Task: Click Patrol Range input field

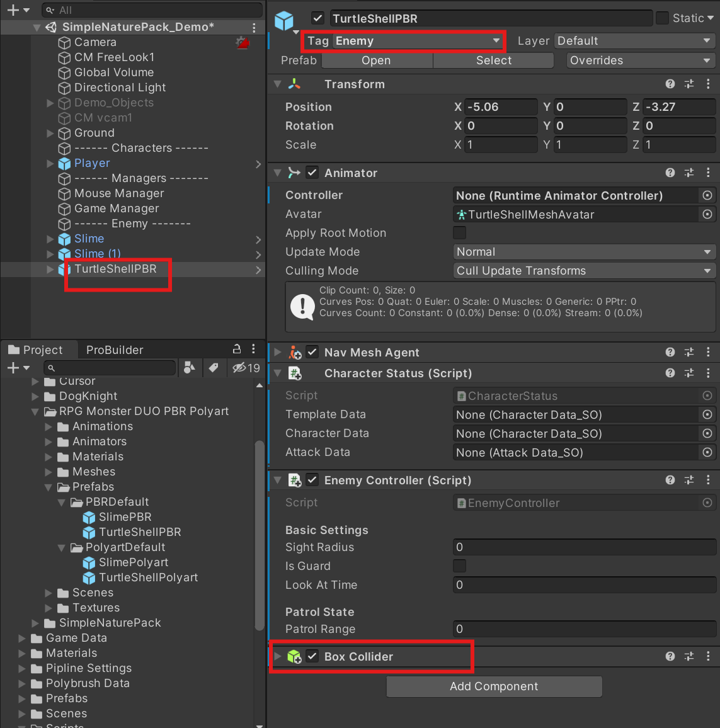Action: click(584, 629)
